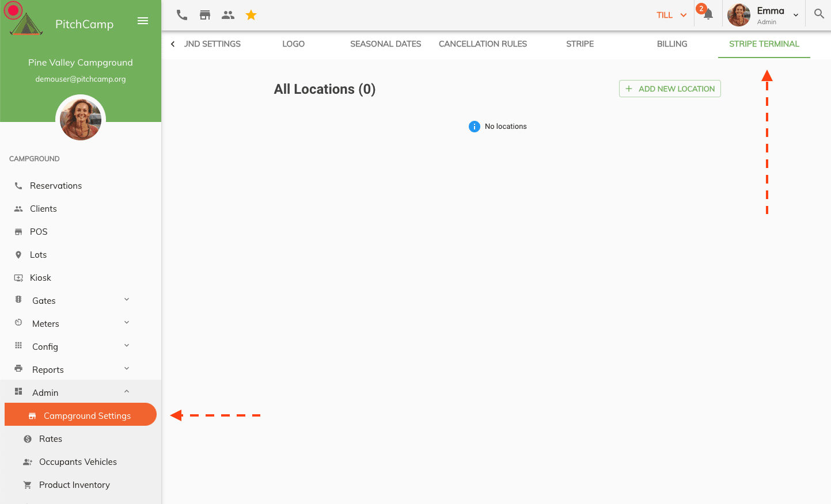Viewport: 831px width, 504px height.
Task: Click the sidebar profile photo
Action: 81,119
